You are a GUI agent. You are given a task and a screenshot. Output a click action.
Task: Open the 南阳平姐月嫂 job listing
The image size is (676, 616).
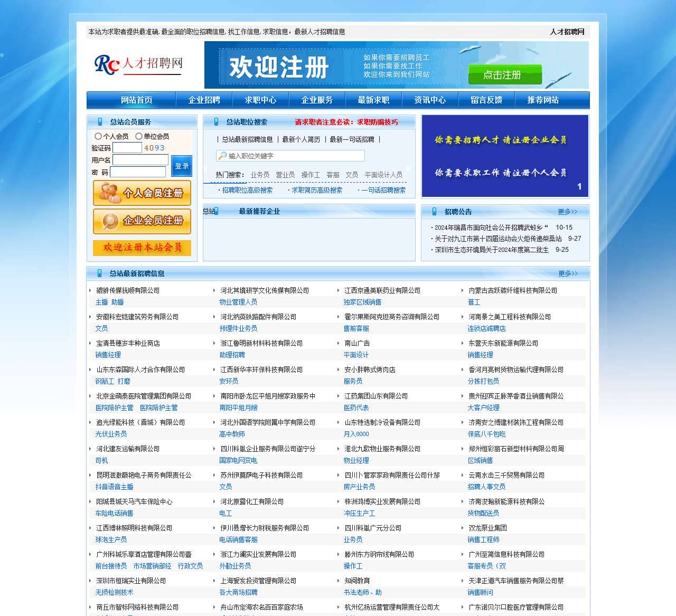click(238, 407)
